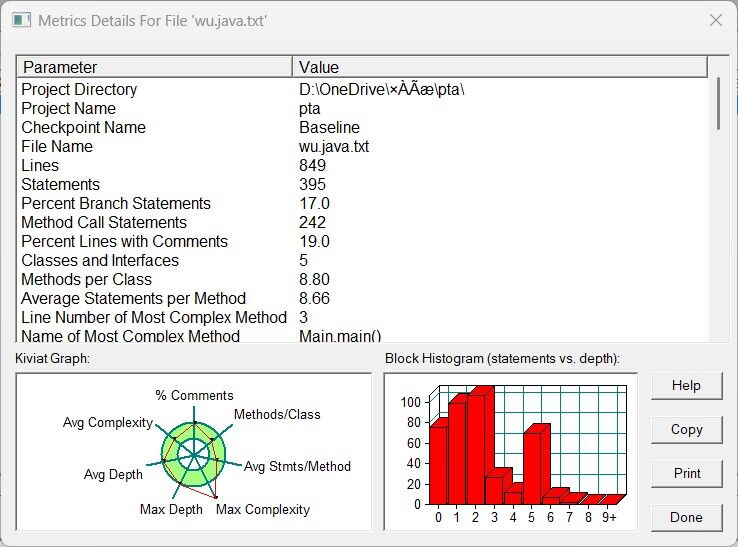Select the Percent Branch Statements row

[x=362, y=203]
